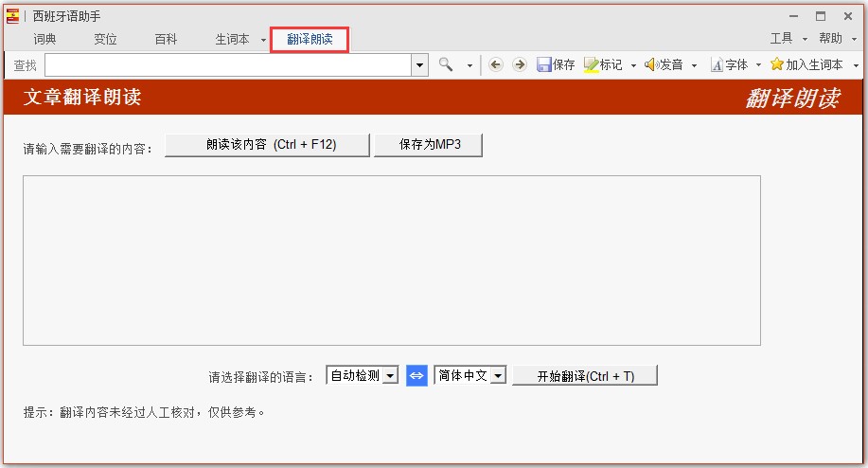
Task: Expand the 字体 dropdown arrow
Action: click(x=758, y=65)
